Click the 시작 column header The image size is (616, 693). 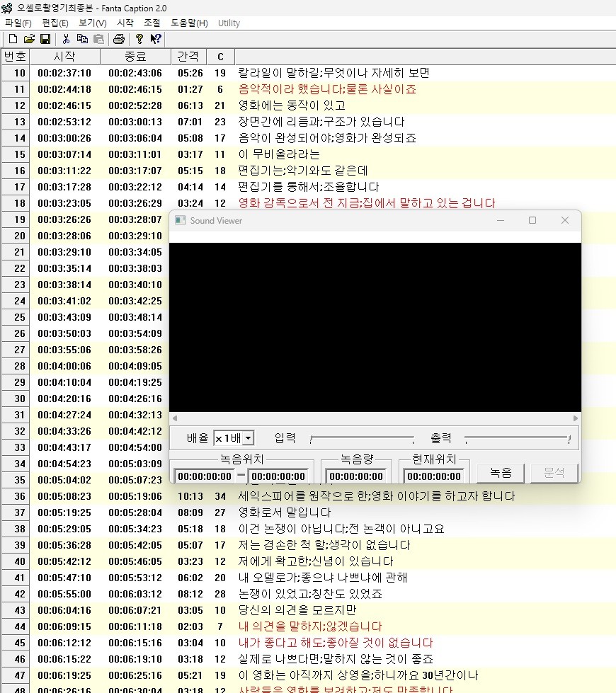(x=64, y=57)
